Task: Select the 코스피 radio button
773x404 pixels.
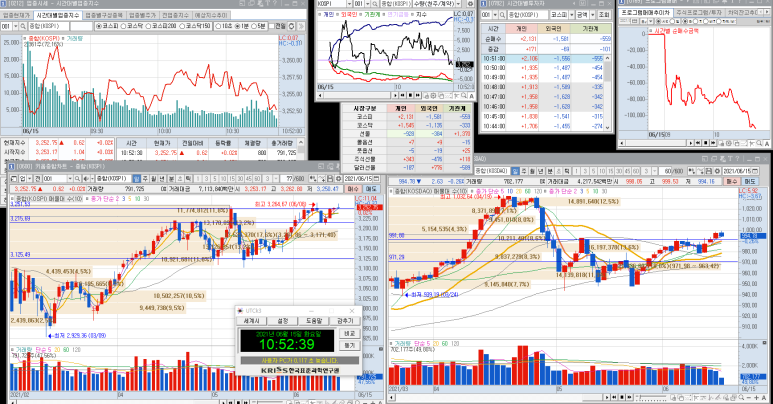Action: [99, 26]
